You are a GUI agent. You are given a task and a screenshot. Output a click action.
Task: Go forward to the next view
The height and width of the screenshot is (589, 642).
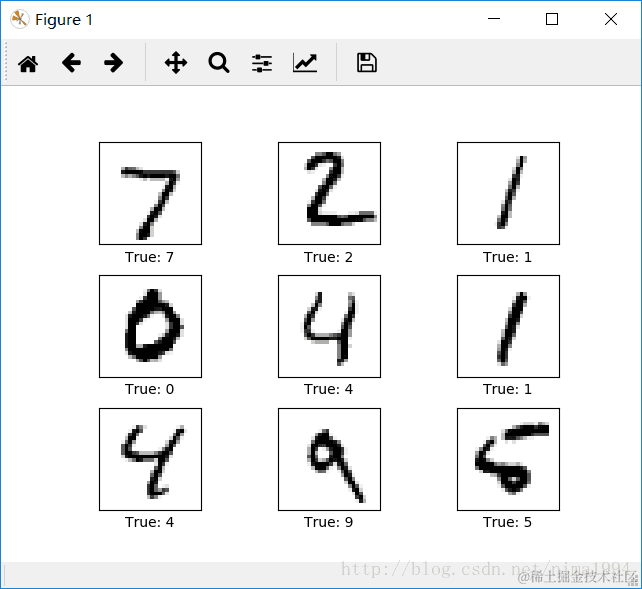click(113, 63)
